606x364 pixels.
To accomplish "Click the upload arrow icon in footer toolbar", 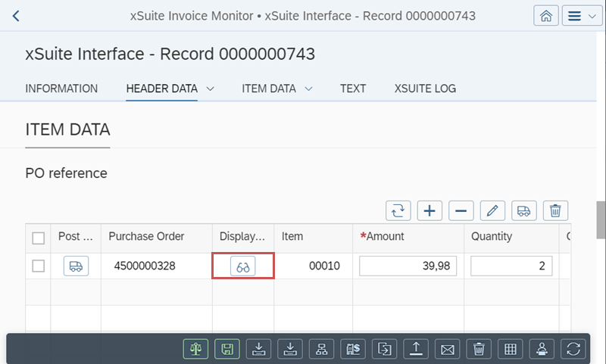I will coord(416,349).
